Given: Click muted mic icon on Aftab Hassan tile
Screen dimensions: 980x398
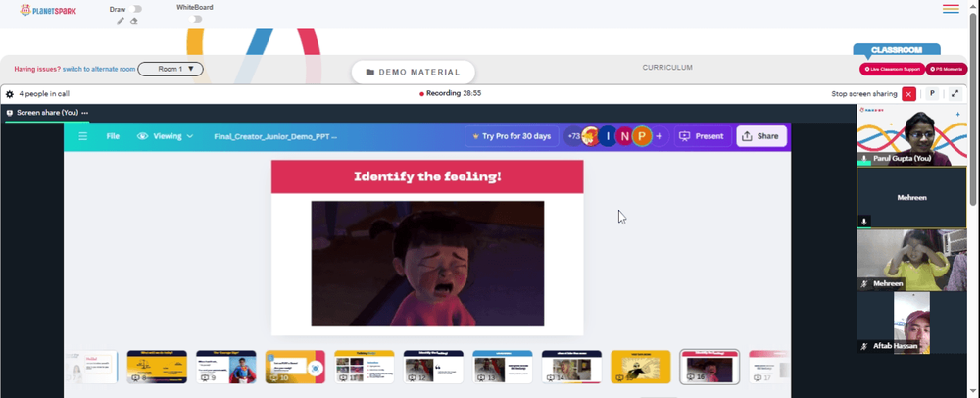Looking at the screenshot, I should click(x=864, y=346).
